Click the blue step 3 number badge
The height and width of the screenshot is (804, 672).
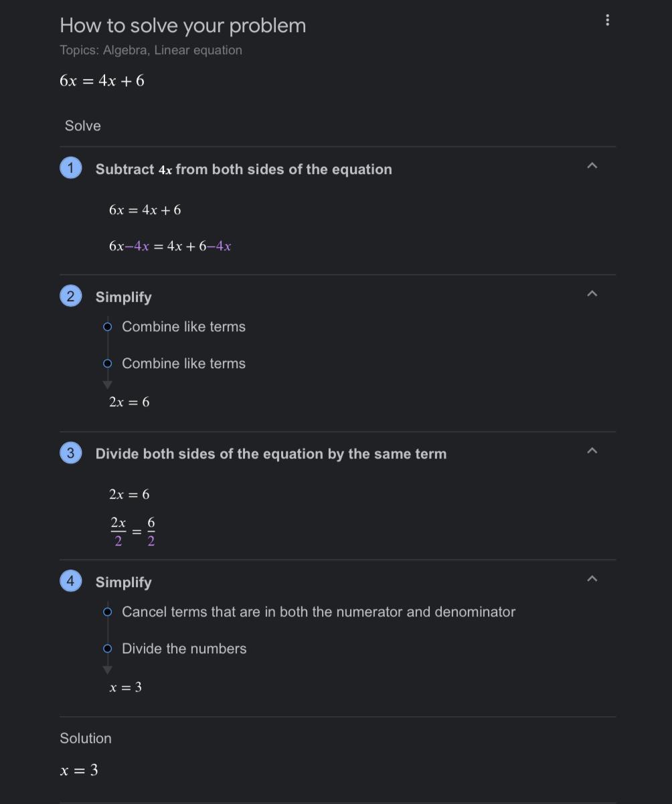(71, 453)
